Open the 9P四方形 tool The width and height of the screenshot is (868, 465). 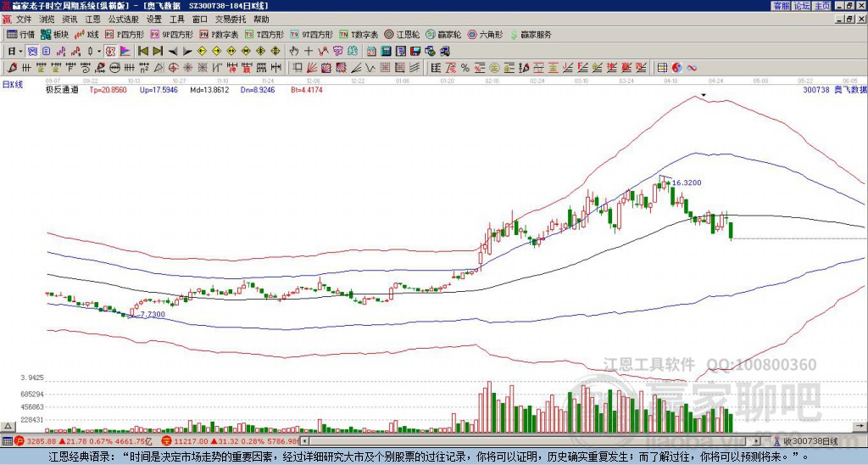[x=171, y=35]
